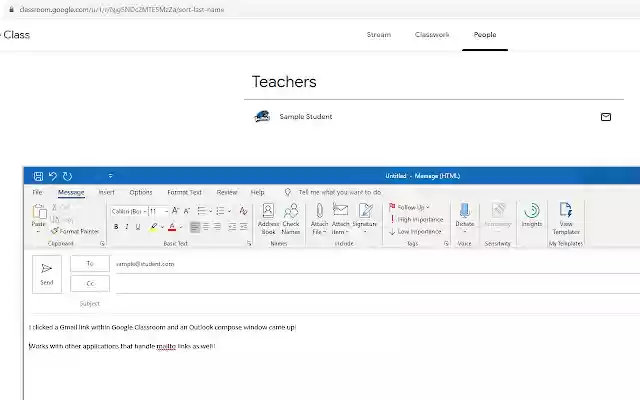Click into the Subject field
Viewport: 640px width, 400px height.
(378, 304)
